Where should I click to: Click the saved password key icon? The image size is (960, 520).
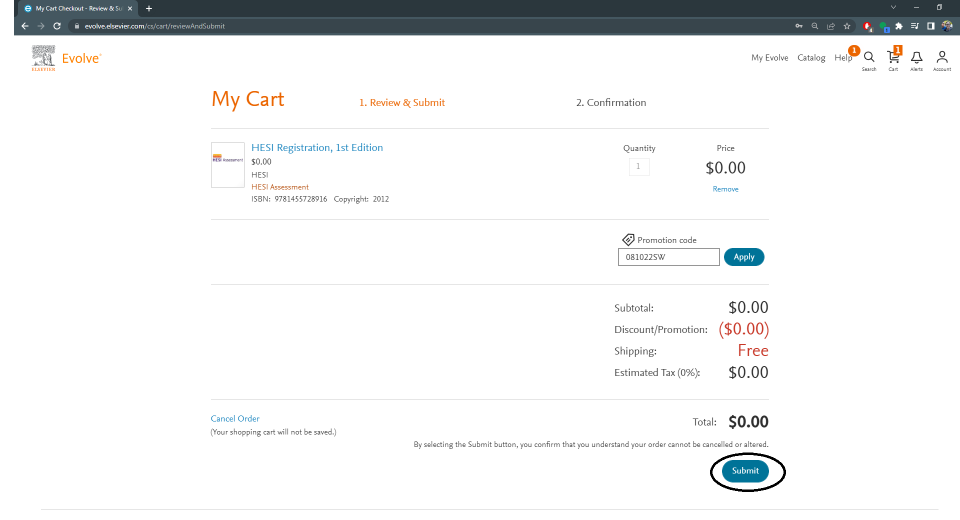click(x=798, y=26)
